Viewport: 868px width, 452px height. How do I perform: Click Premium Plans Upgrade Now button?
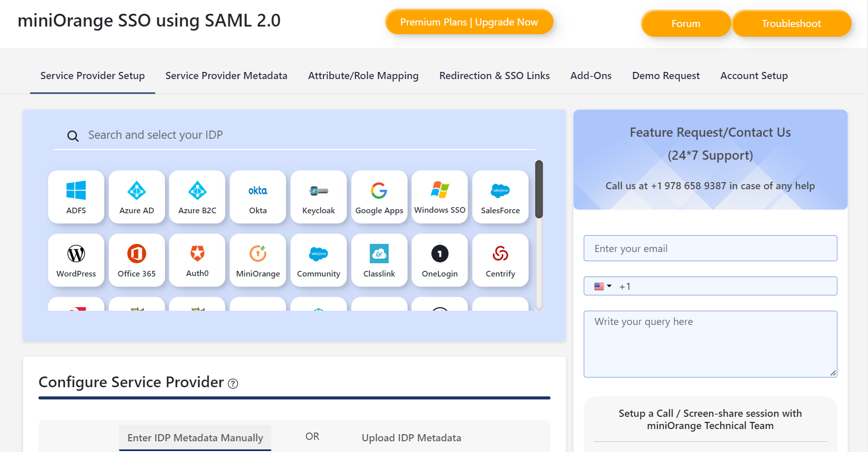point(469,22)
